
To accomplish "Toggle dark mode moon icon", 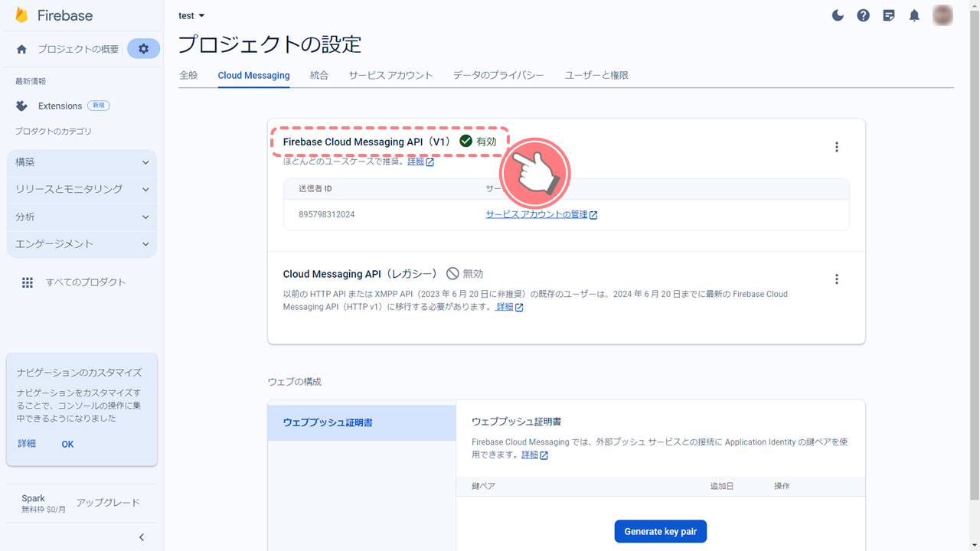I will click(x=838, y=15).
